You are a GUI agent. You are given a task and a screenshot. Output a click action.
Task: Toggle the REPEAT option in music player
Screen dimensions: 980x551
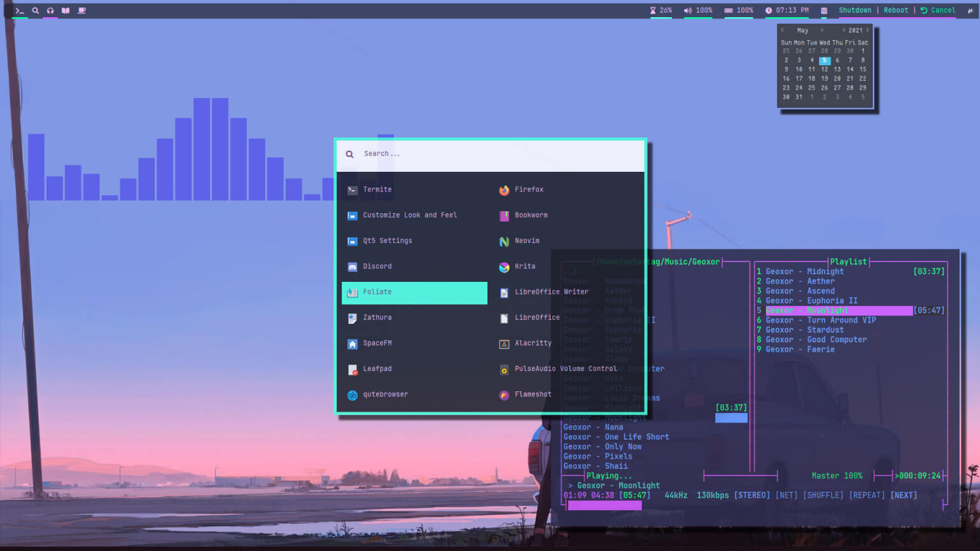click(867, 495)
